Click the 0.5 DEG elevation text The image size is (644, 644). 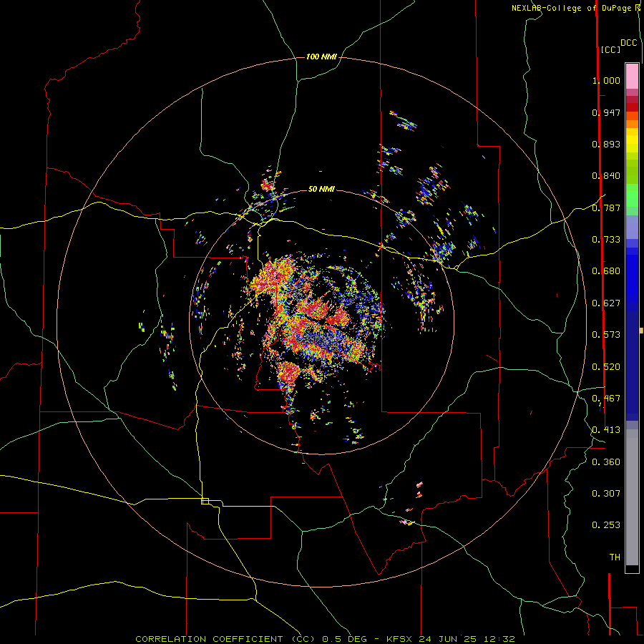(345, 639)
